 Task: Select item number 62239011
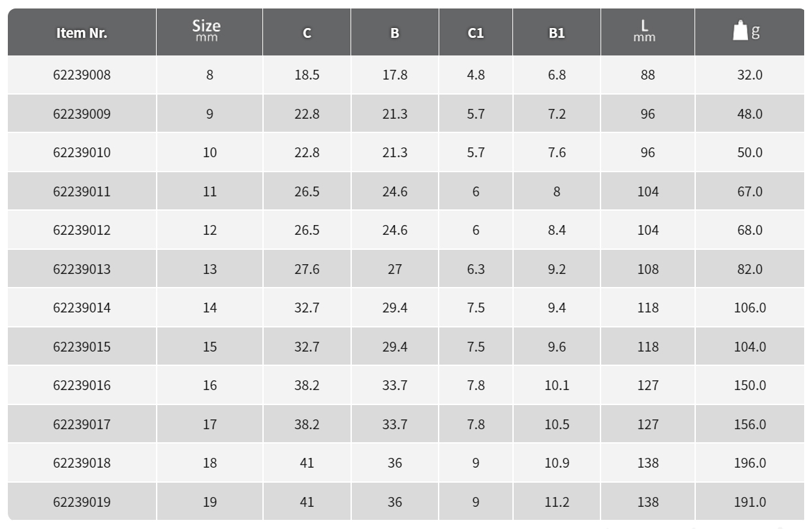(x=82, y=192)
